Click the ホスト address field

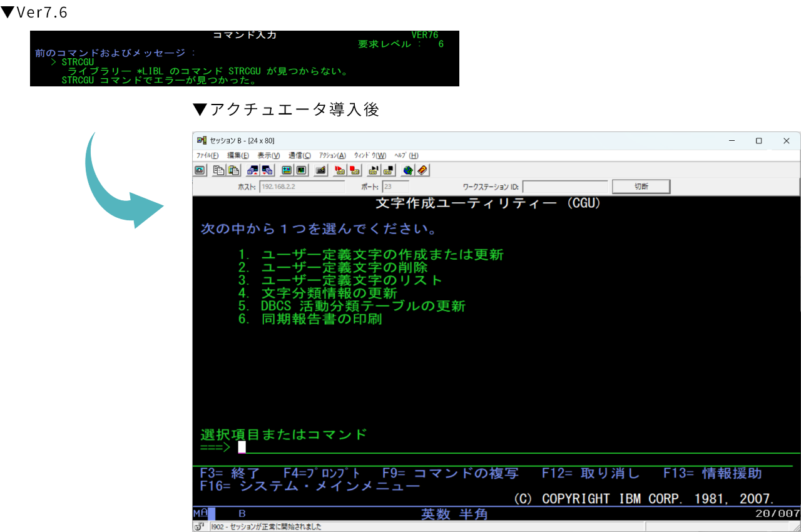(x=302, y=187)
